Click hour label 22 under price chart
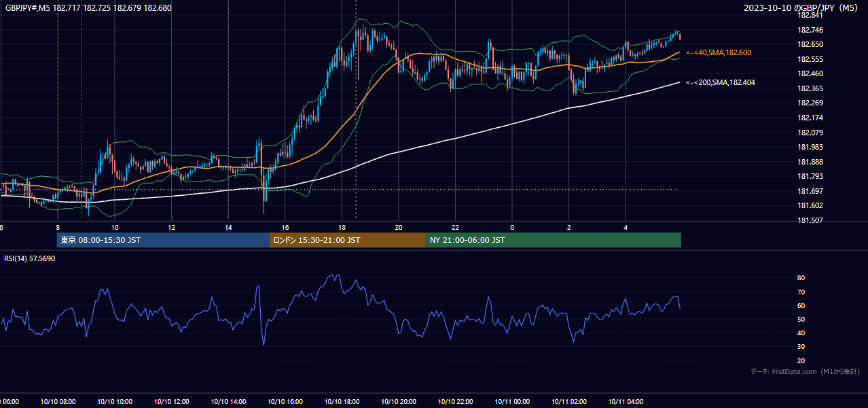The width and height of the screenshot is (868, 408). point(455,227)
